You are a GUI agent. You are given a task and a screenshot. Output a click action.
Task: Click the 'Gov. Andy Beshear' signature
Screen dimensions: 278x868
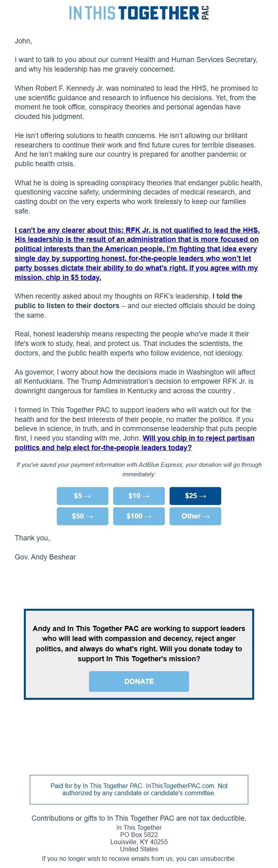[x=45, y=557]
